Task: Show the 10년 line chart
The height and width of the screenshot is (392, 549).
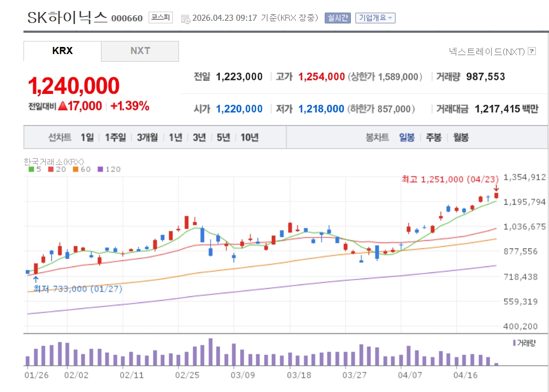Action: click(249, 137)
